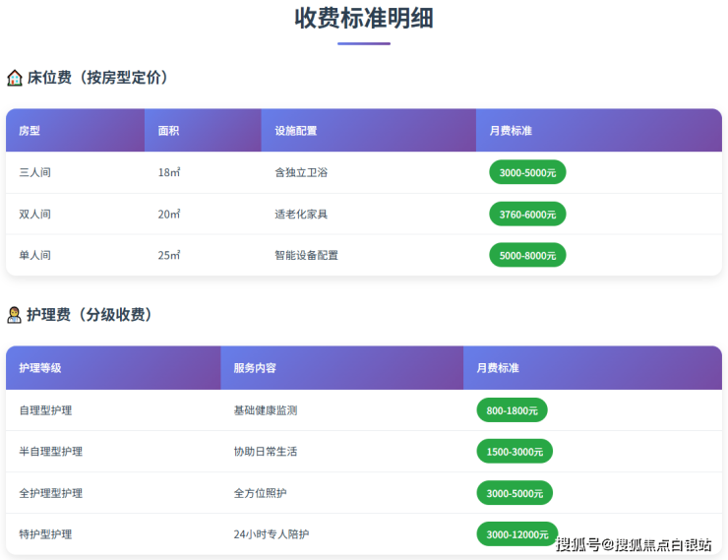The height and width of the screenshot is (560, 728).
Task: Click the 收费标准明细 page title
Action: (x=363, y=18)
